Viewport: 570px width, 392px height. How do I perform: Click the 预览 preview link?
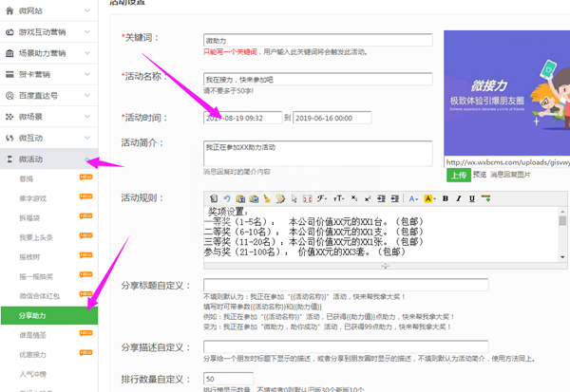point(480,175)
